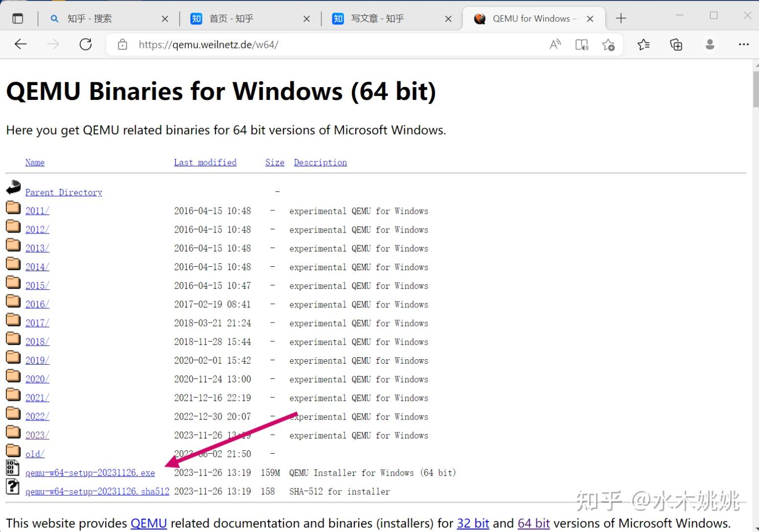759x532 pixels.
Task: Download qemu-w64-setup-20231126.exe
Action: coord(90,473)
